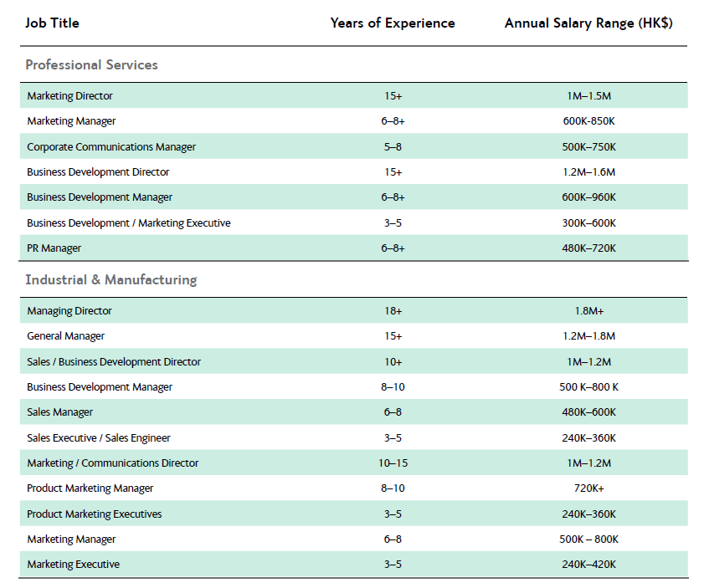This screenshot has height=588, width=704.
Task: Select the 300K–600K salary cell
Action: tap(588, 223)
